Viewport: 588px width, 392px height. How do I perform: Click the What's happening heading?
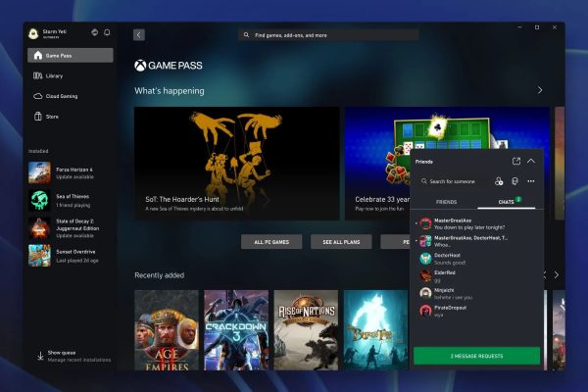(x=170, y=91)
